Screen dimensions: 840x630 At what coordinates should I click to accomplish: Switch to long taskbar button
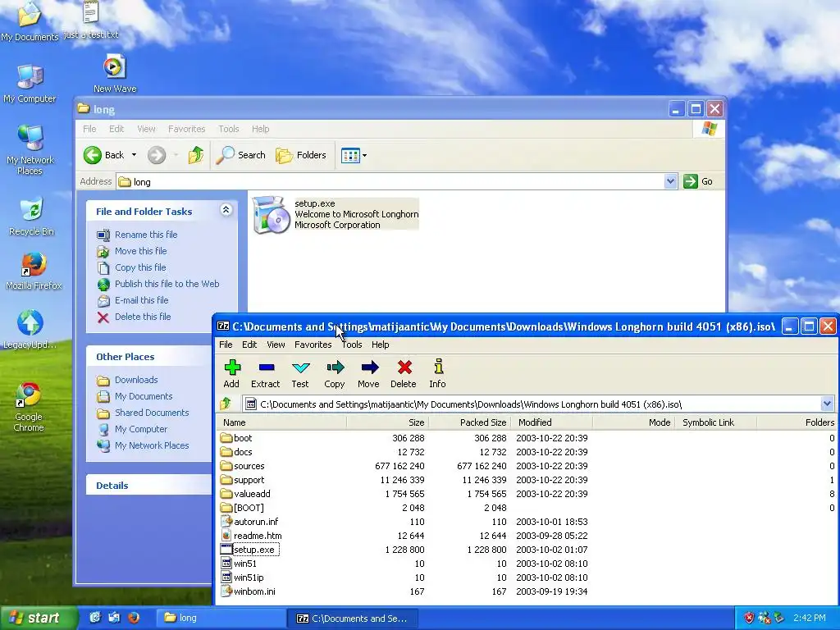220,619
